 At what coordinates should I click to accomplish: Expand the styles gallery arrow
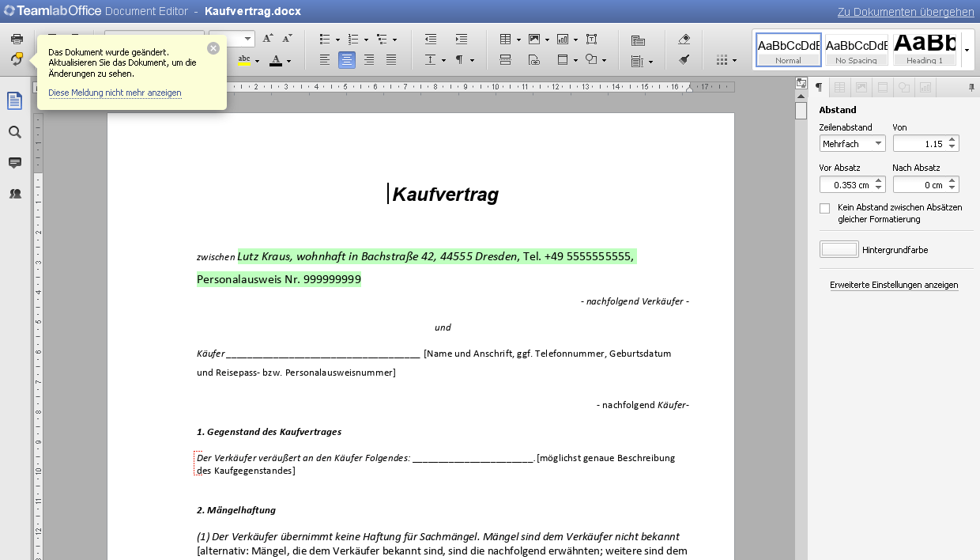click(967, 50)
